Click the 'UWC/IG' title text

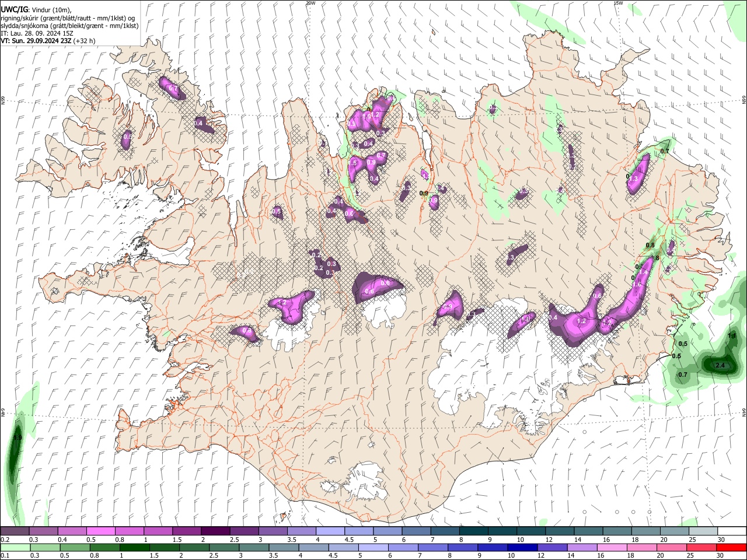click(x=14, y=10)
